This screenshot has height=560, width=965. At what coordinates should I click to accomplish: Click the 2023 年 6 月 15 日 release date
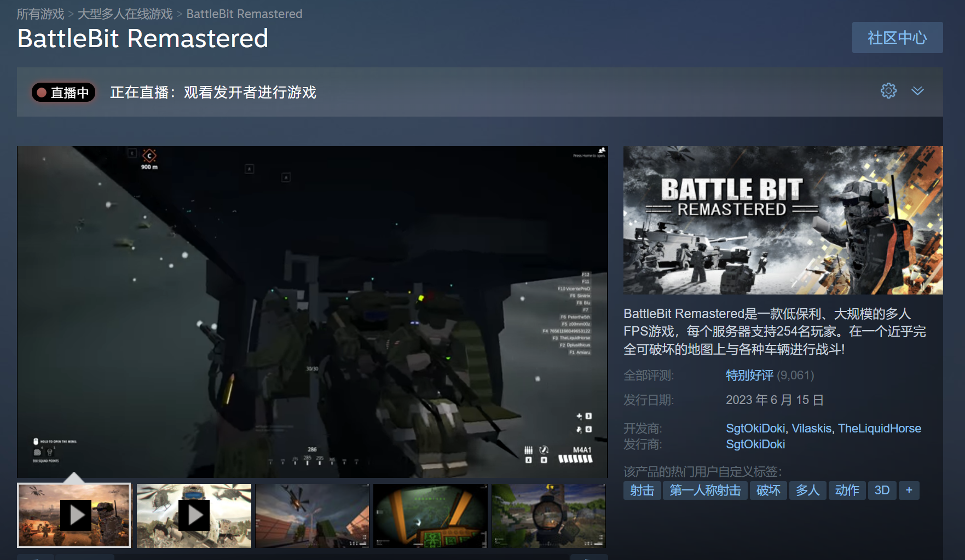(775, 400)
